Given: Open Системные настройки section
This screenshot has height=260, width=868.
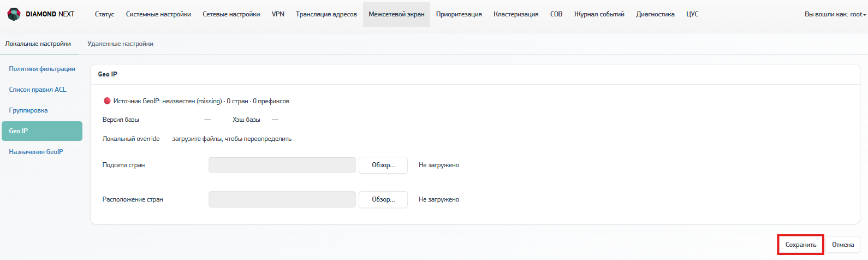Looking at the screenshot, I should point(158,14).
